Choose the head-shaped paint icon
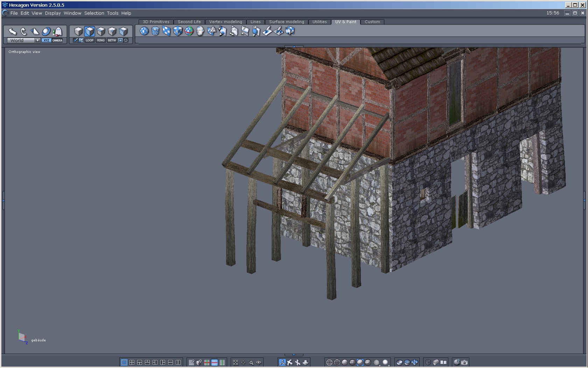 coord(200,31)
